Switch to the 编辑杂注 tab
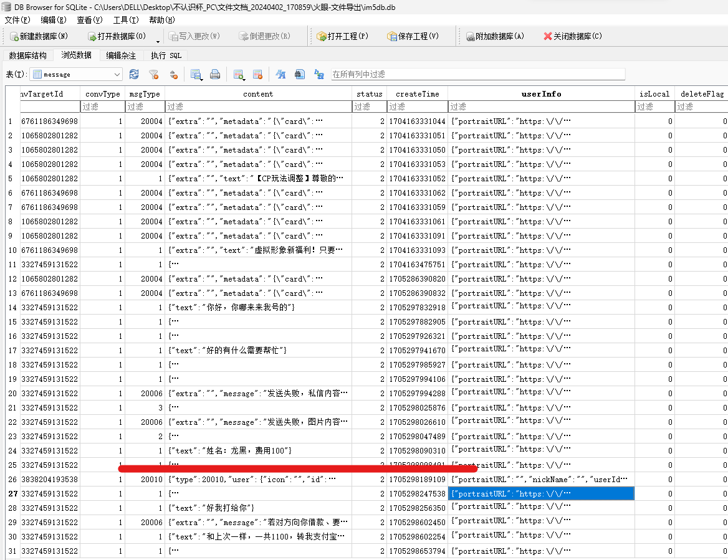 coord(121,55)
